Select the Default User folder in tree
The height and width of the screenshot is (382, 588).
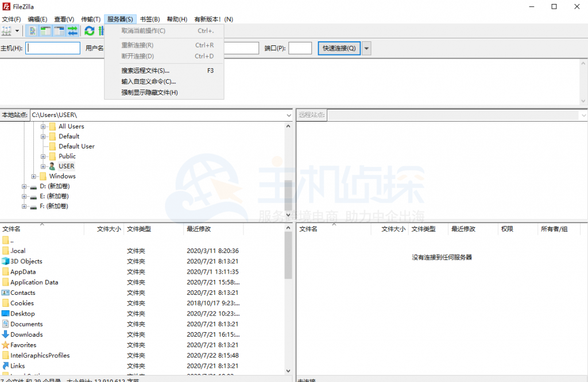click(76, 146)
